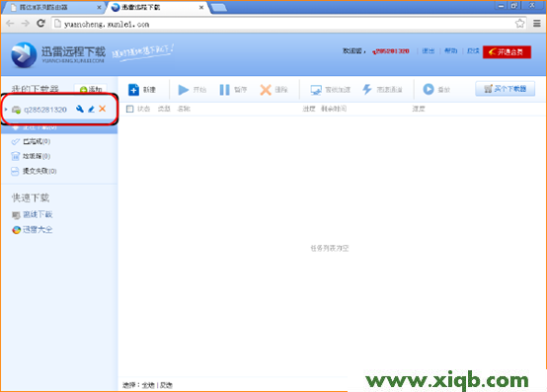Click the buy a downloader button
The image size is (547, 392).
pyautogui.click(x=505, y=89)
